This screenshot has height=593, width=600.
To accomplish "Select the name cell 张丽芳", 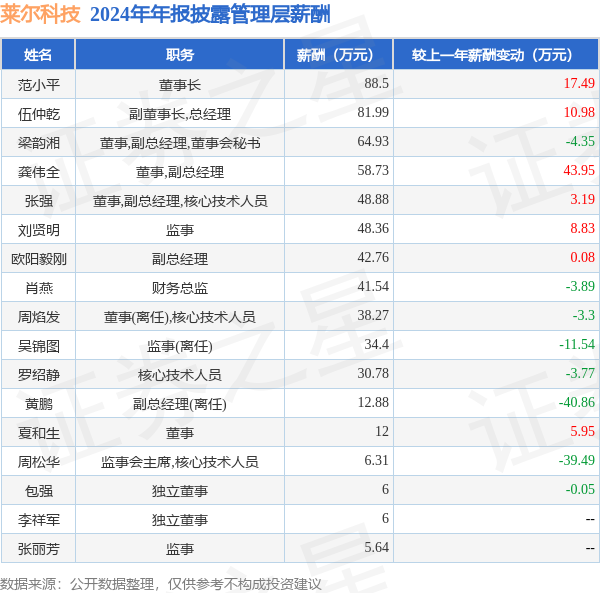I will pyautogui.click(x=39, y=549).
